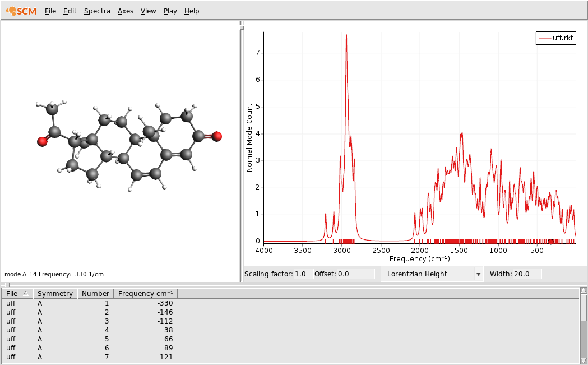Click the vertical splitter handle between panels
The width and height of the screenshot is (588, 365).
(x=242, y=26)
